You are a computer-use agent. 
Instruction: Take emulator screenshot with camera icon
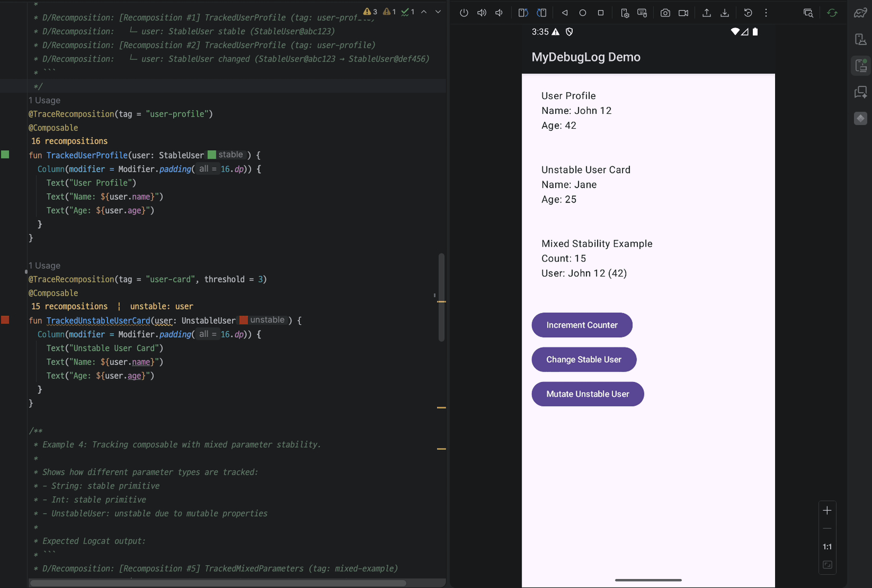666,13
